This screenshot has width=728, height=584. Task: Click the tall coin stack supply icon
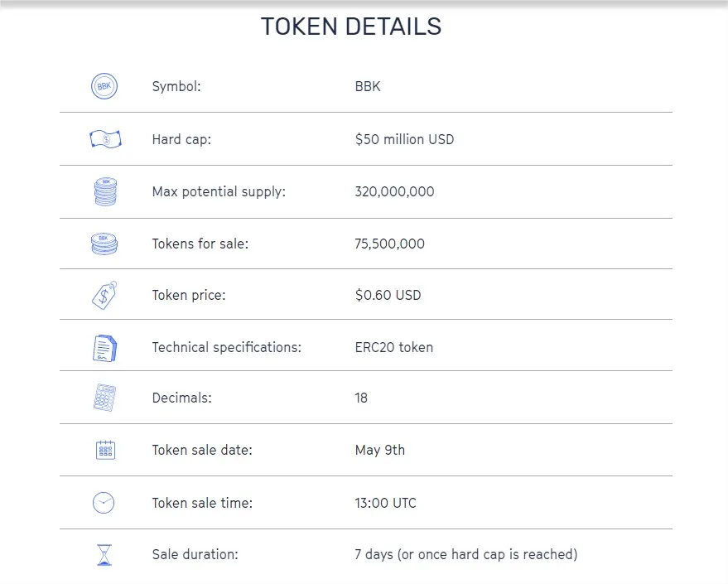pos(105,191)
